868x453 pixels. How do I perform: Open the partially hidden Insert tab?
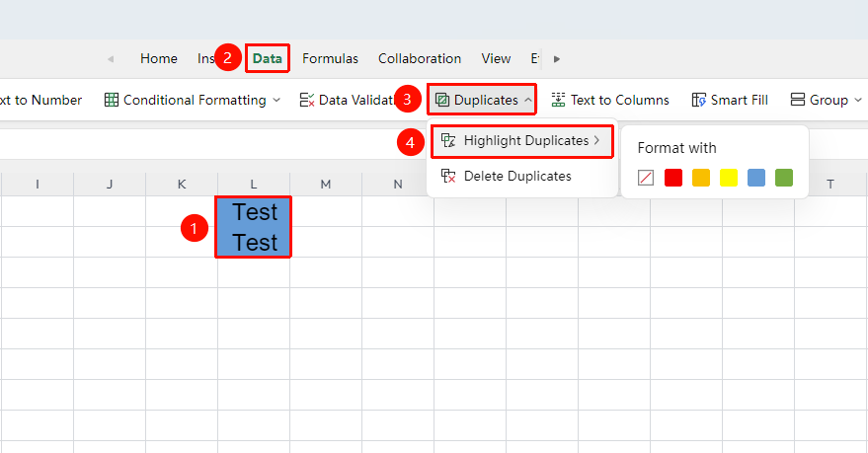(205, 58)
